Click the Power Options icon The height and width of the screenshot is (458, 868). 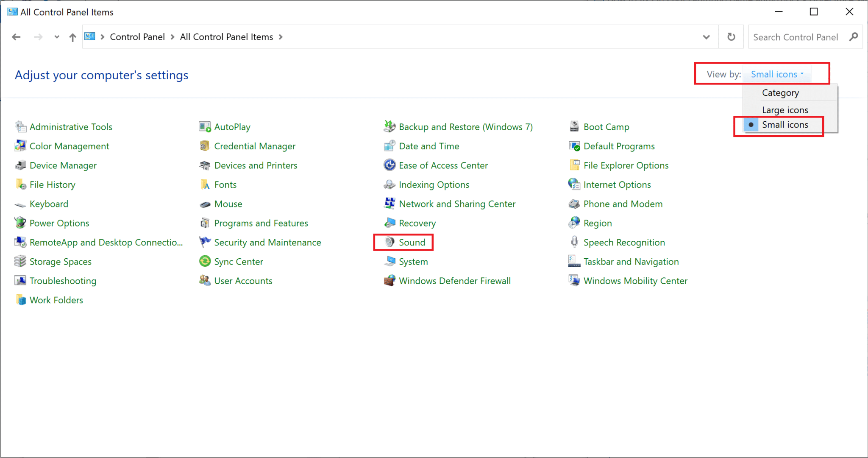[20, 223]
